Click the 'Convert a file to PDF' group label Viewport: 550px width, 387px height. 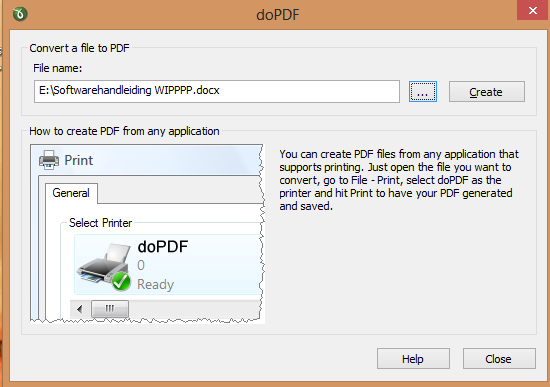point(79,48)
